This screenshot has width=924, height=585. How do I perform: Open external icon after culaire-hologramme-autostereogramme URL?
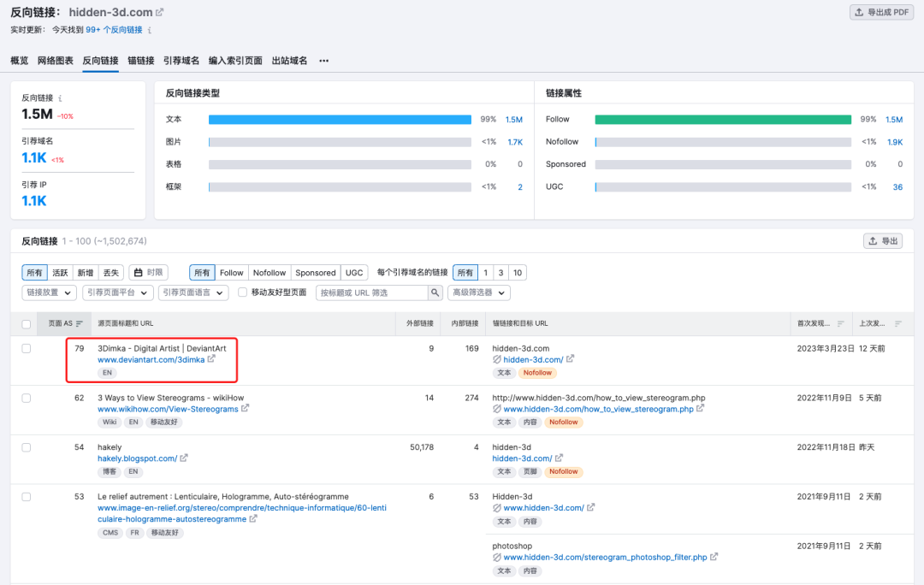click(x=253, y=518)
